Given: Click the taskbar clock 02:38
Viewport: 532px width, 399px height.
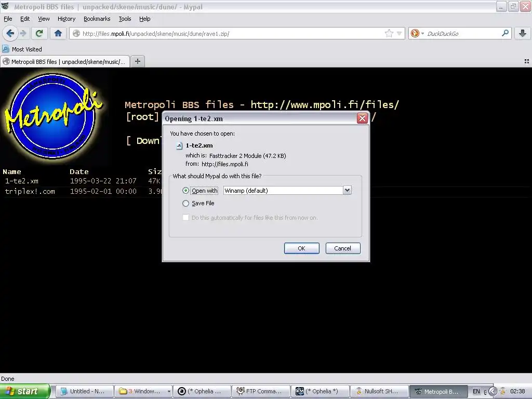Looking at the screenshot, I should [517, 391].
